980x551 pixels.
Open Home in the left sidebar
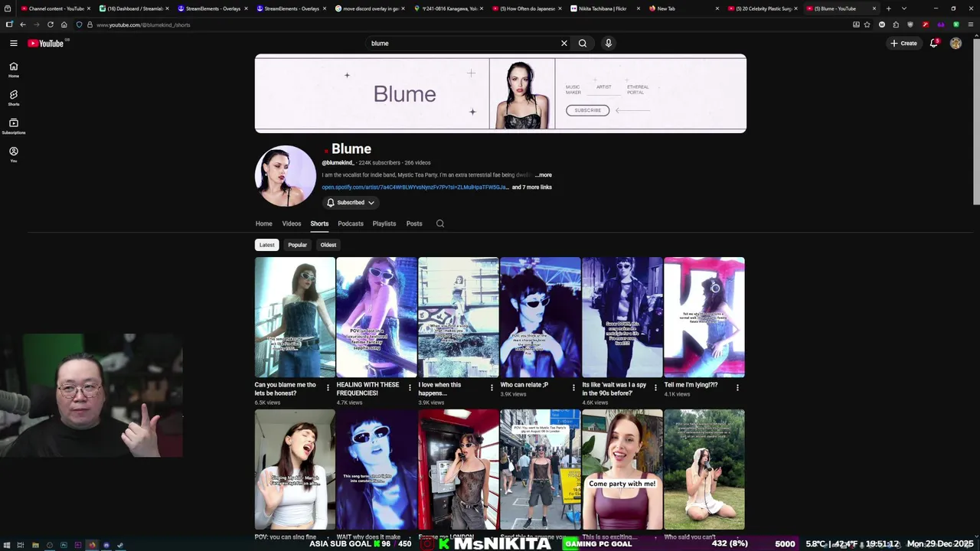(13, 70)
